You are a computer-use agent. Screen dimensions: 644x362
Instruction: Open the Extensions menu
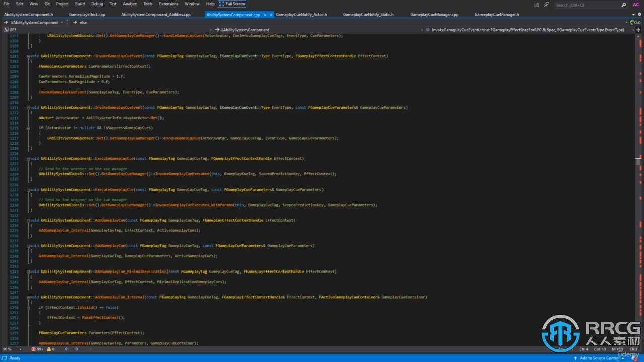click(169, 4)
